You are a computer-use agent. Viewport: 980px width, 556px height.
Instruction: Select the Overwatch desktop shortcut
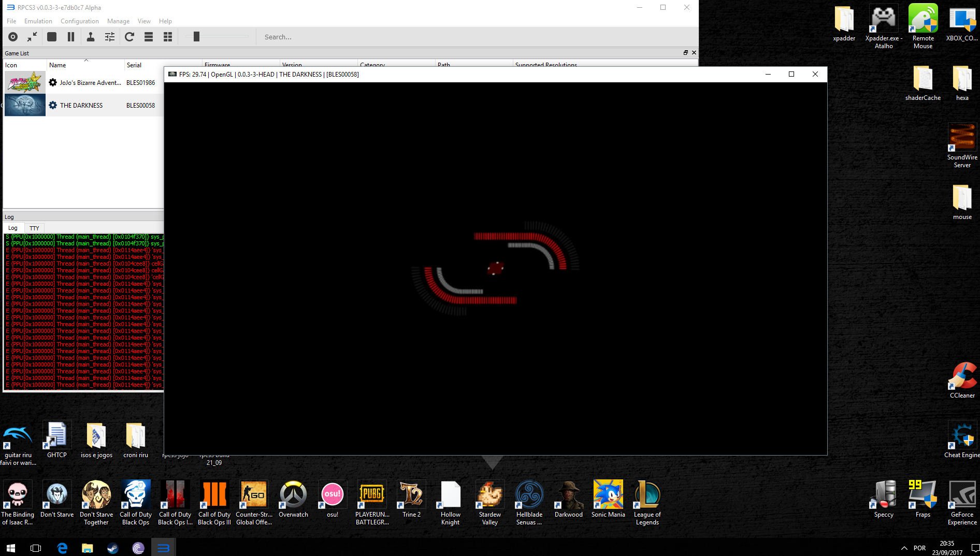pyautogui.click(x=293, y=499)
